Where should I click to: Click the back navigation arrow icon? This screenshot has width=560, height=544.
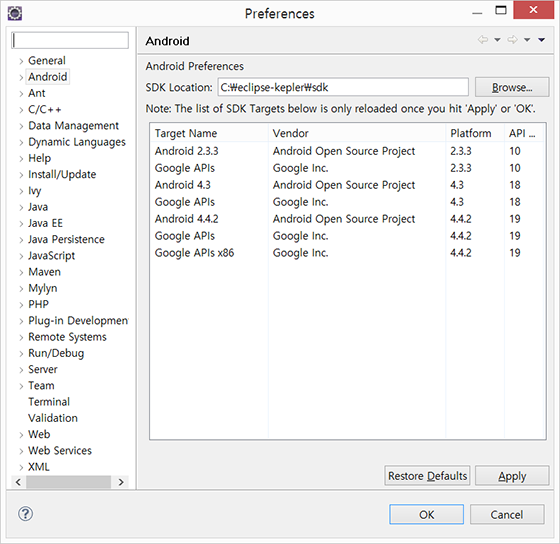[x=483, y=40]
